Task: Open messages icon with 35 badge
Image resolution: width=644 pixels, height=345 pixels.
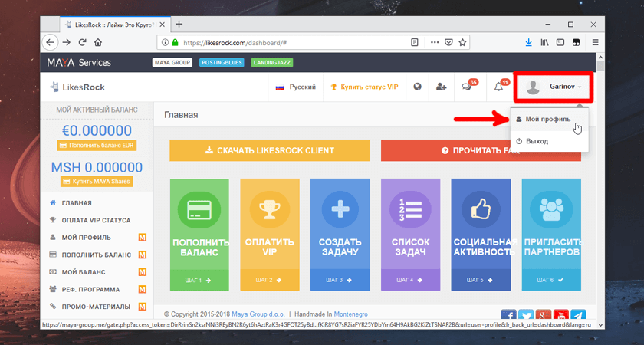Action: tap(469, 86)
